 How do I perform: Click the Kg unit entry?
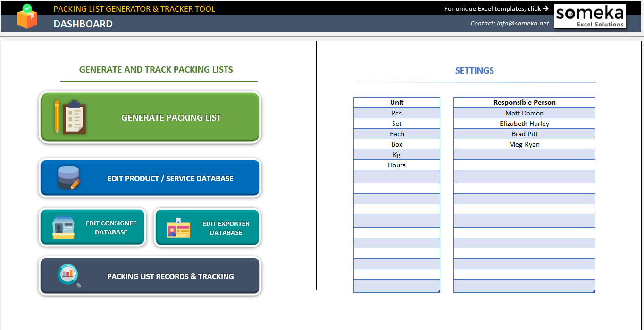click(396, 154)
